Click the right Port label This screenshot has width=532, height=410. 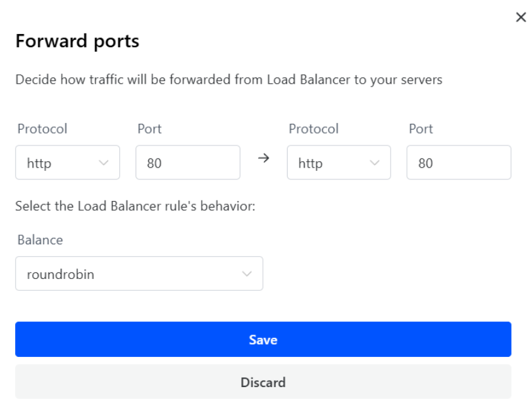click(421, 129)
